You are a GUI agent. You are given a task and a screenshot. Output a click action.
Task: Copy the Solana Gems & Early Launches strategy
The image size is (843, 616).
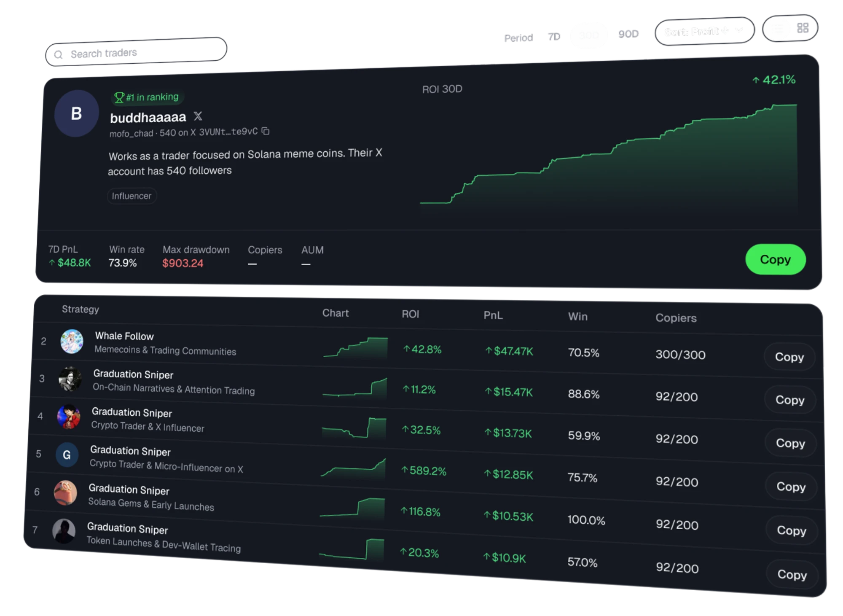pyautogui.click(x=791, y=530)
